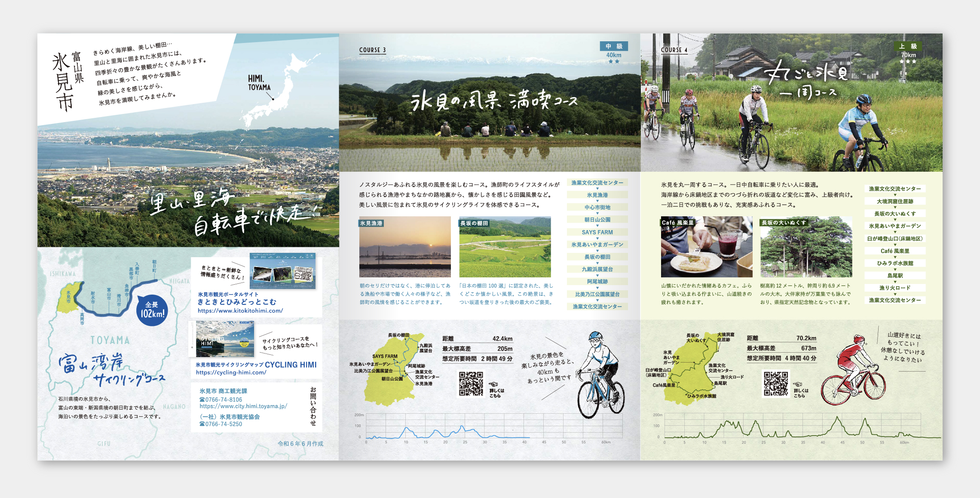This screenshot has height=498, width=980.
Task: Click the CYCLING HIMI map title
Action: [291, 365]
